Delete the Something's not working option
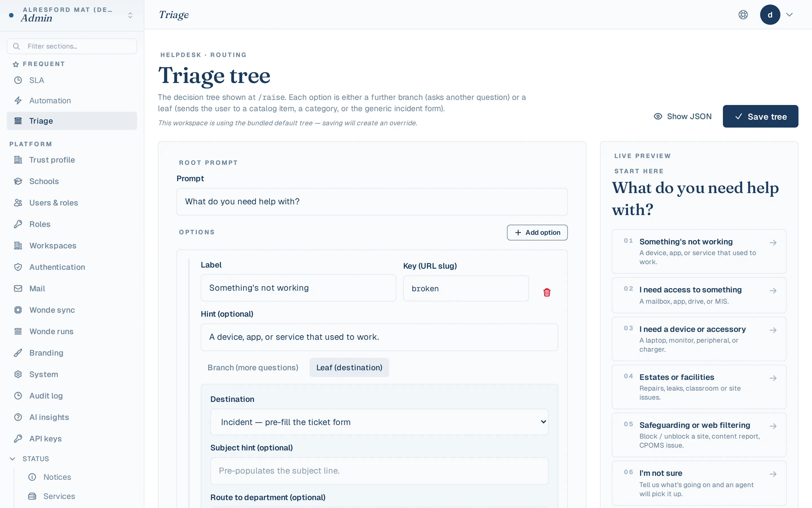The width and height of the screenshot is (812, 508). point(547,292)
